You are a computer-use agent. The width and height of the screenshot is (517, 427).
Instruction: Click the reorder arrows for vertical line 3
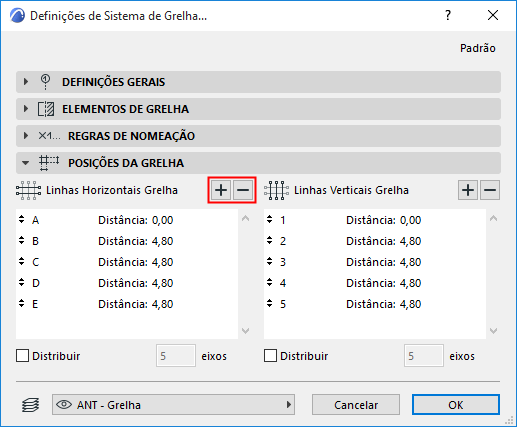click(270, 261)
